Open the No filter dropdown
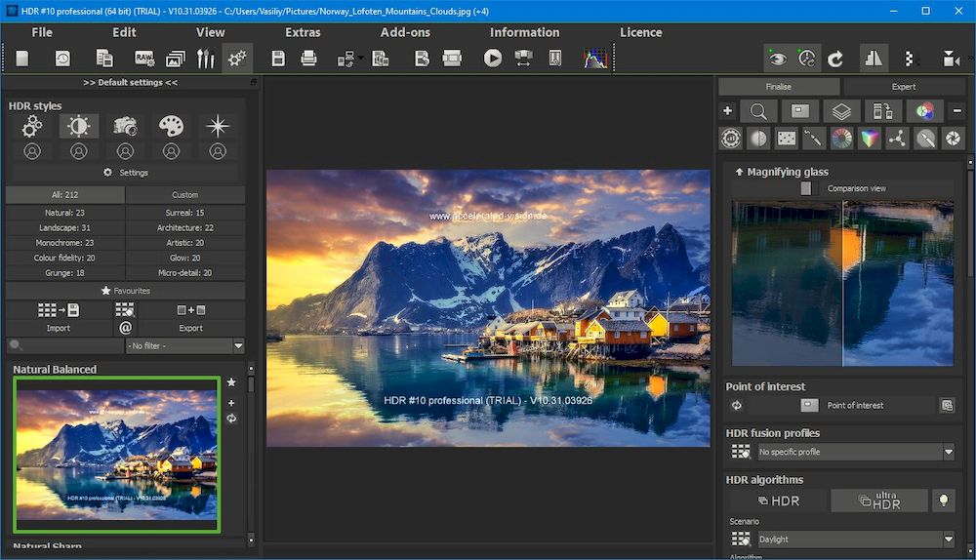976x560 pixels. pos(184,345)
